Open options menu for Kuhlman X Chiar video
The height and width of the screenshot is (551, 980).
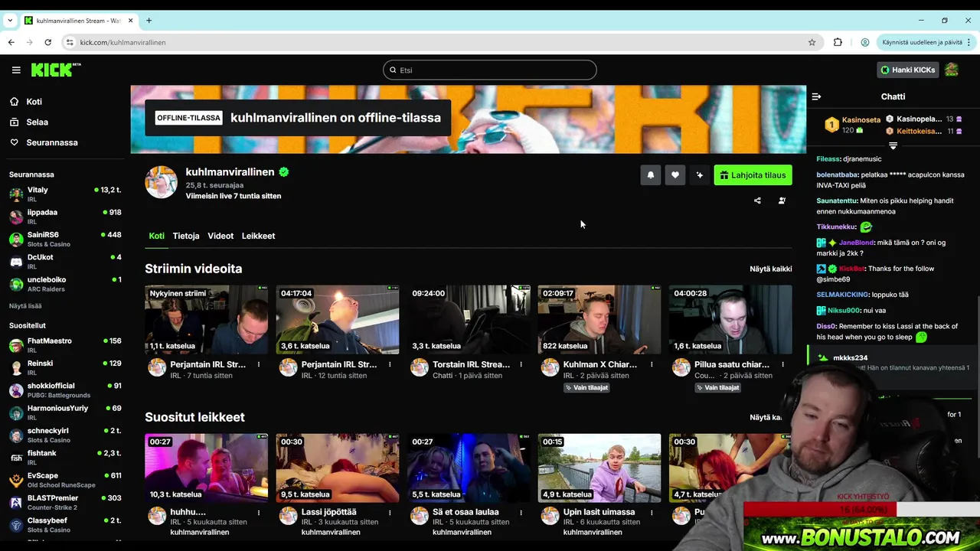click(x=652, y=365)
